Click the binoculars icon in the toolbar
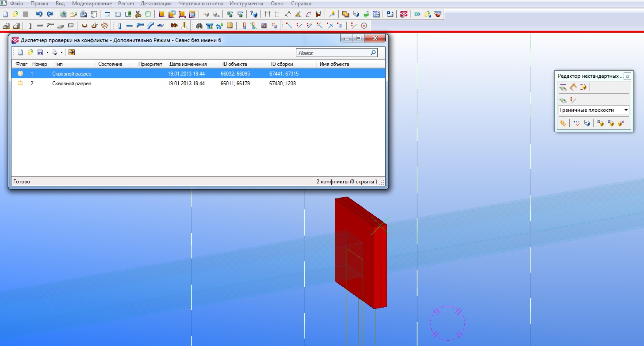644x346 pixels. pos(199,26)
